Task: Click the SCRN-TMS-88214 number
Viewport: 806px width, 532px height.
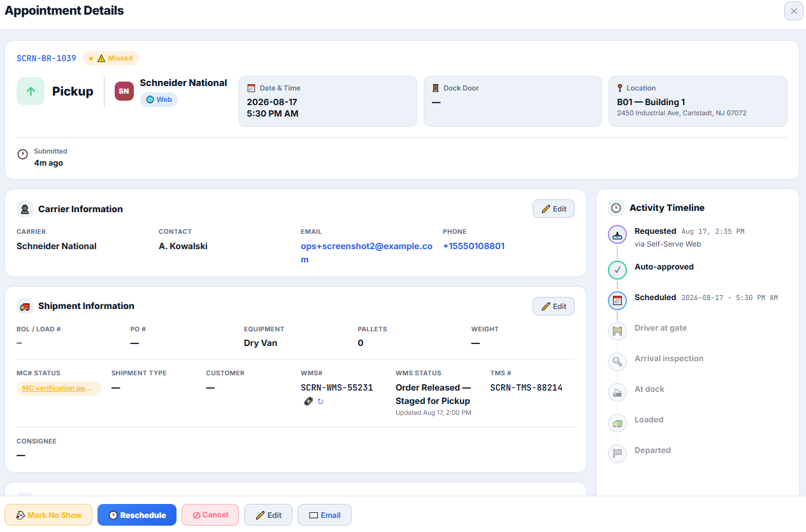Action: click(x=526, y=387)
